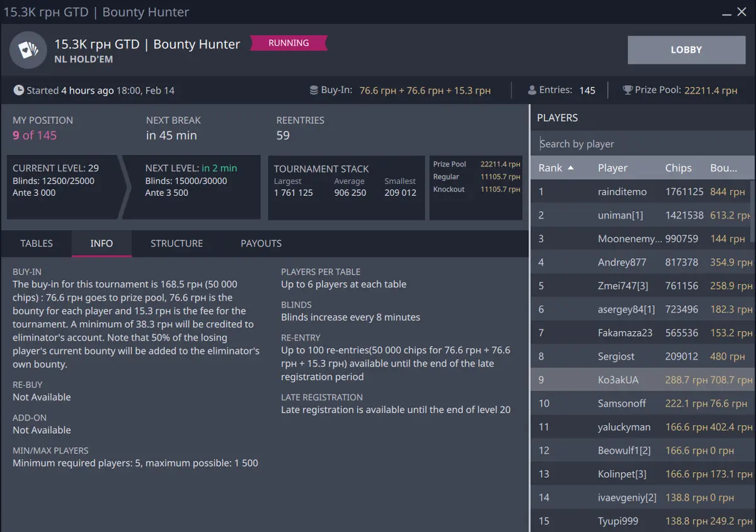Image resolution: width=756 pixels, height=532 pixels.
Task: Select the INFO tab
Action: [x=101, y=244]
